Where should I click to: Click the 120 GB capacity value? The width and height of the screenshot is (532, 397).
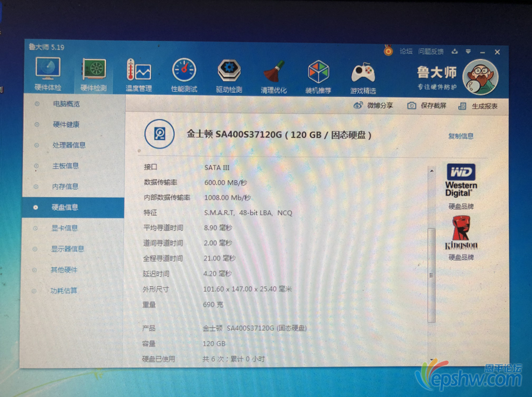coord(214,344)
